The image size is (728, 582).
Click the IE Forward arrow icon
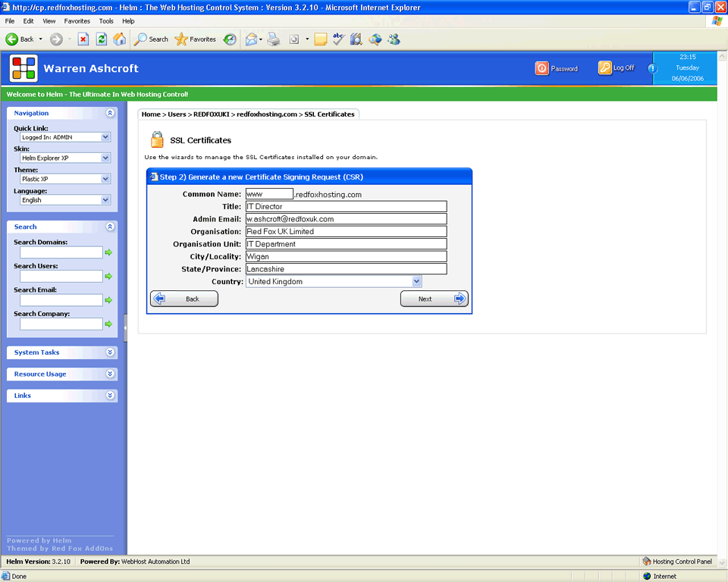(x=56, y=39)
